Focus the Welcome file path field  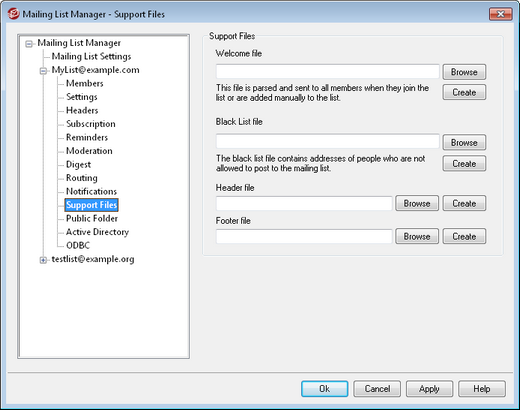click(x=328, y=72)
